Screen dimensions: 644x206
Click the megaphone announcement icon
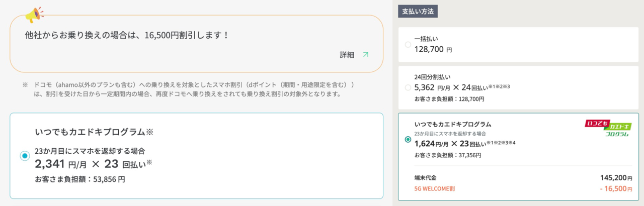pyautogui.click(x=35, y=15)
